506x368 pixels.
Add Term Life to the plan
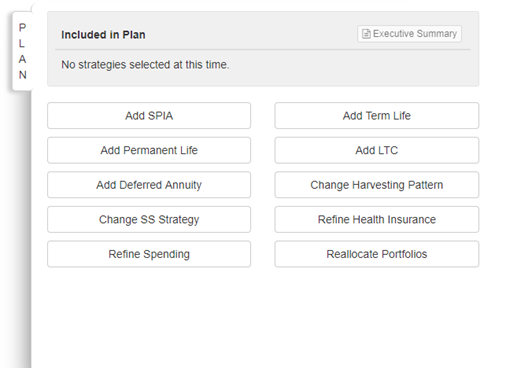point(377,116)
